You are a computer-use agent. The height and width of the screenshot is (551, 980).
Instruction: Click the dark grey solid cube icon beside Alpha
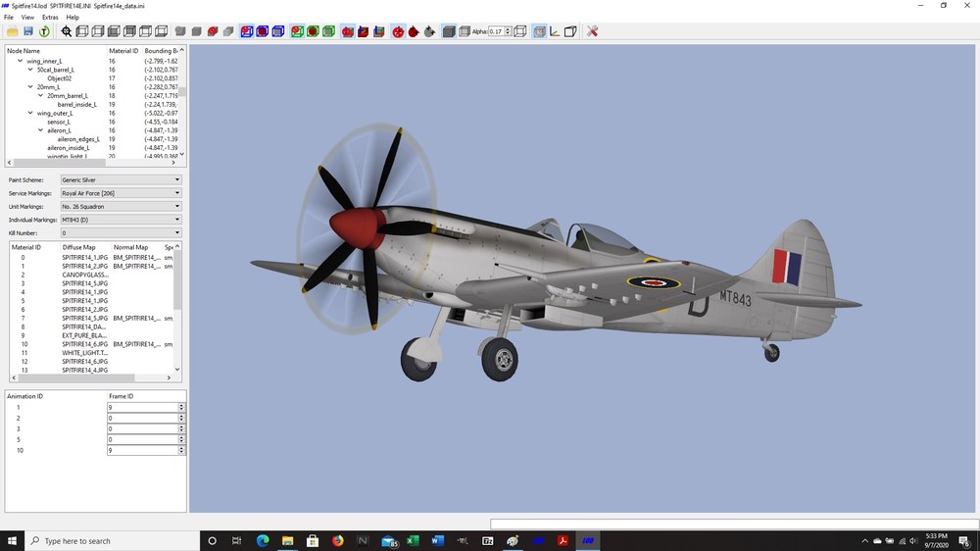tap(448, 31)
